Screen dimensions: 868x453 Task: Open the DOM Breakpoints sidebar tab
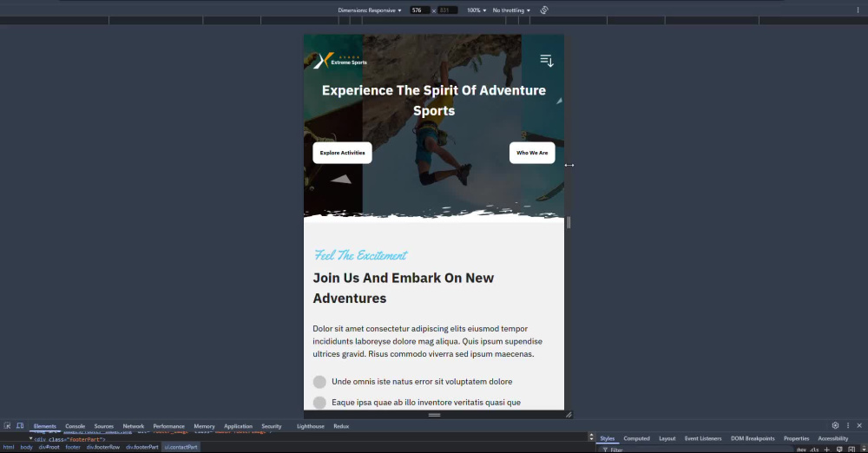coord(753,438)
